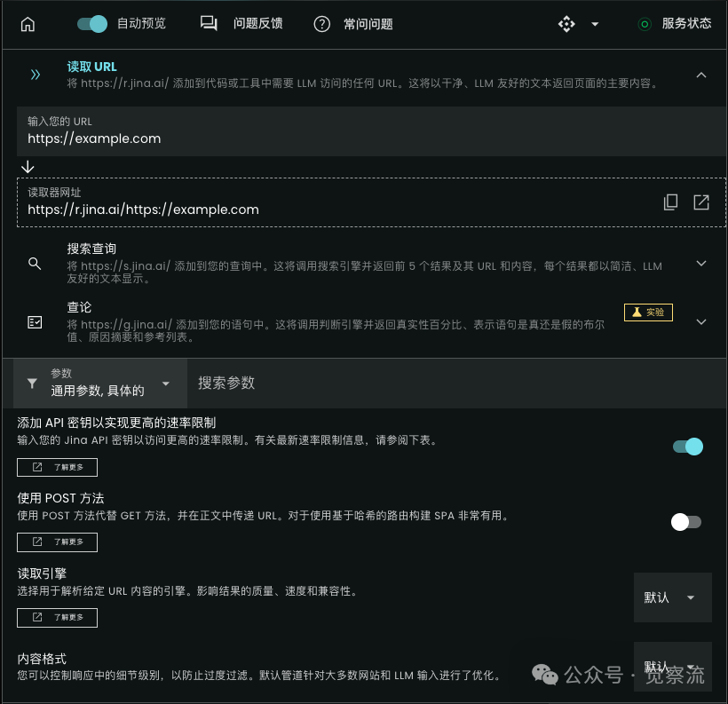Open 问题反馈 feedback chat icon
The height and width of the screenshot is (704, 728).
(209, 23)
